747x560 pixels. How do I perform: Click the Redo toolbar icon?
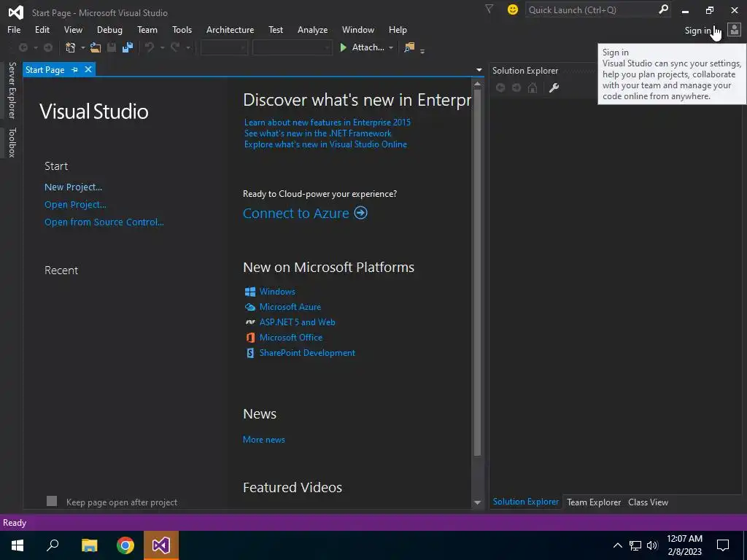coord(175,47)
